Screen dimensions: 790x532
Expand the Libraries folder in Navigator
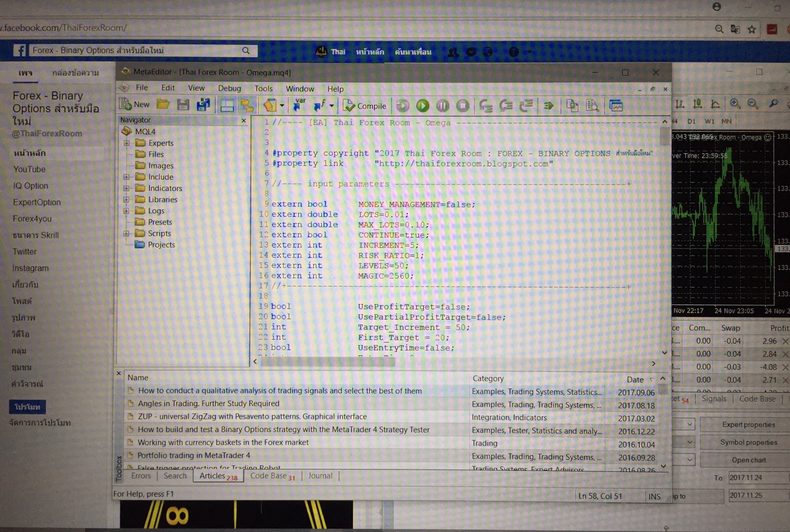(x=127, y=200)
